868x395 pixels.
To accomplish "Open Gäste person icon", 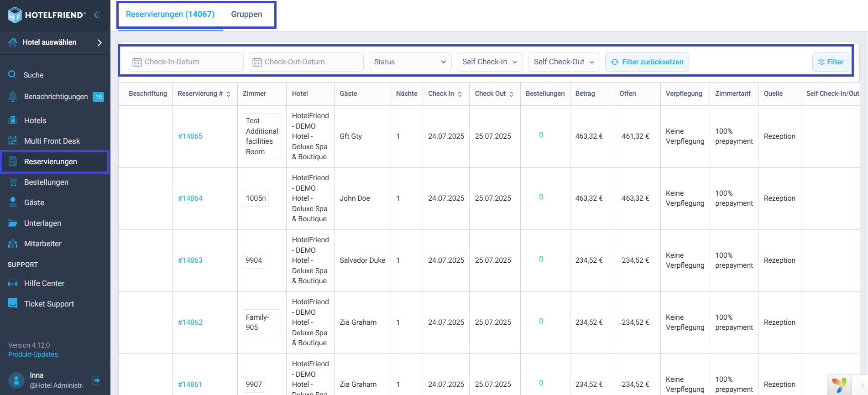I will [13, 202].
